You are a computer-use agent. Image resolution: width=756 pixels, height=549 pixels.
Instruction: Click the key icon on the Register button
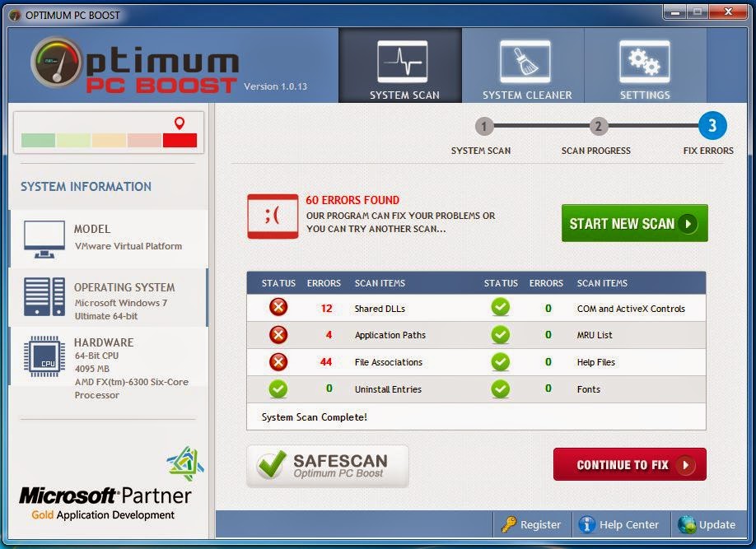point(507,524)
